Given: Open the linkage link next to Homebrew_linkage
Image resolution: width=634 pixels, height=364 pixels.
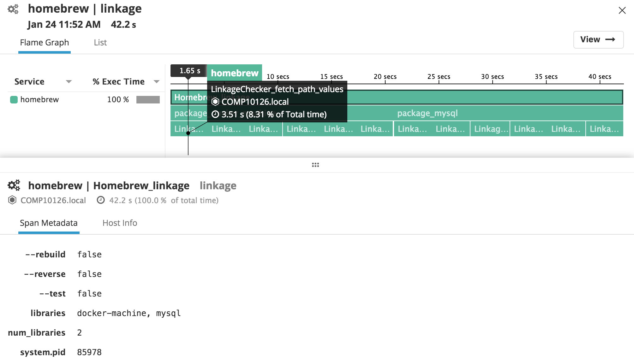Looking at the screenshot, I should click(218, 185).
